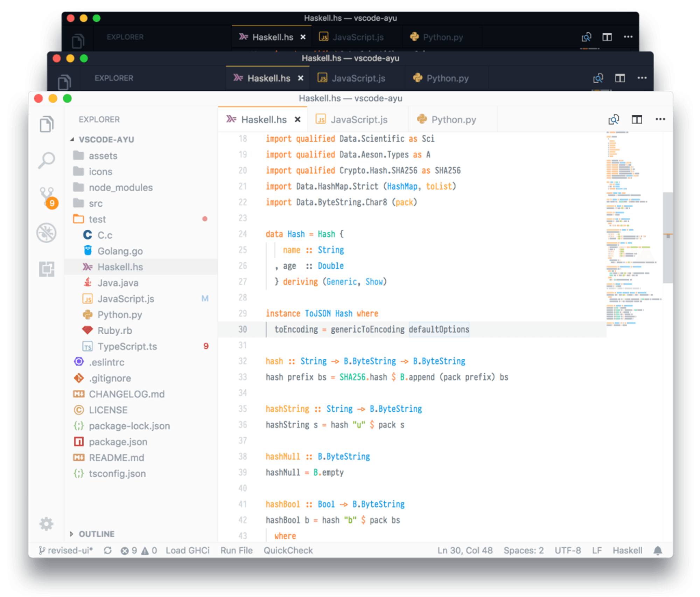The height and width of the screenshot is (597, 700).
Task: Click the synchronize changes icon in status bar
Action: coord(108,550)
